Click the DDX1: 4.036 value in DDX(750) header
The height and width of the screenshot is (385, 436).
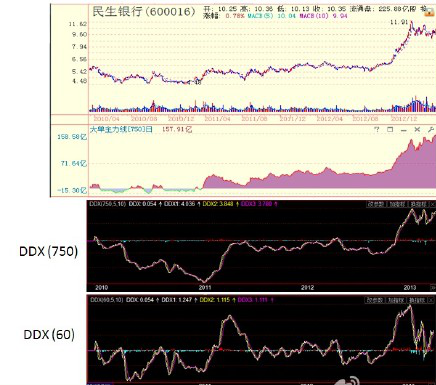pos(180,204)
